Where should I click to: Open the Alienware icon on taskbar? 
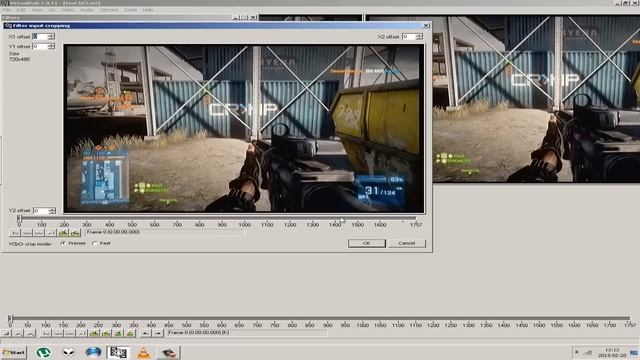point(69,352)
